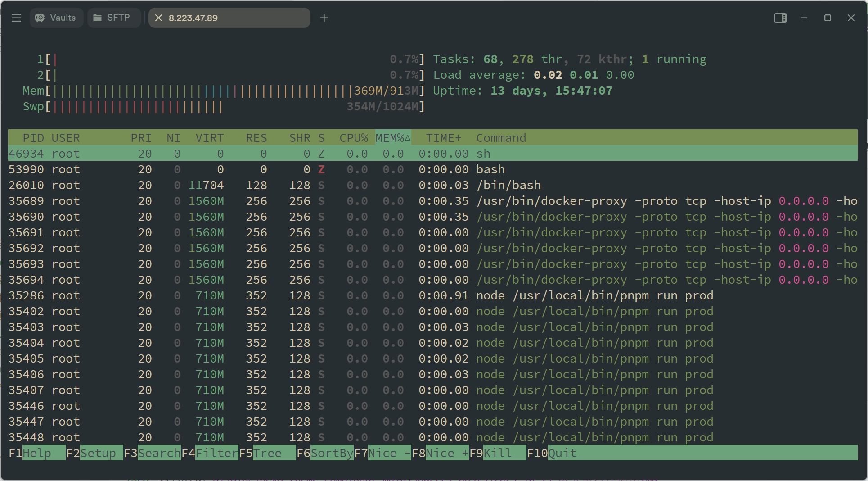Select docker-proxy process row 35694
The image size is (868, 481).
[x=433, y=280]
